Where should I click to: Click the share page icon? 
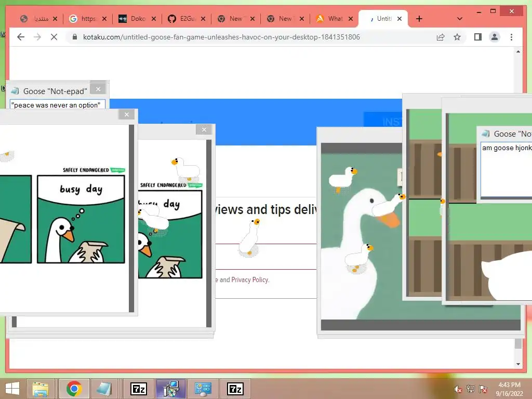441,37
